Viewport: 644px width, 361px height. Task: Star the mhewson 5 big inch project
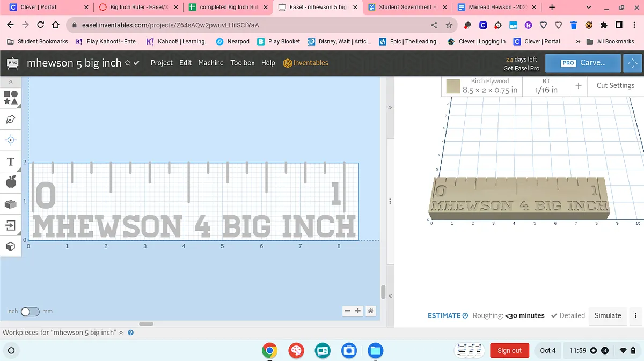(128, 63)
